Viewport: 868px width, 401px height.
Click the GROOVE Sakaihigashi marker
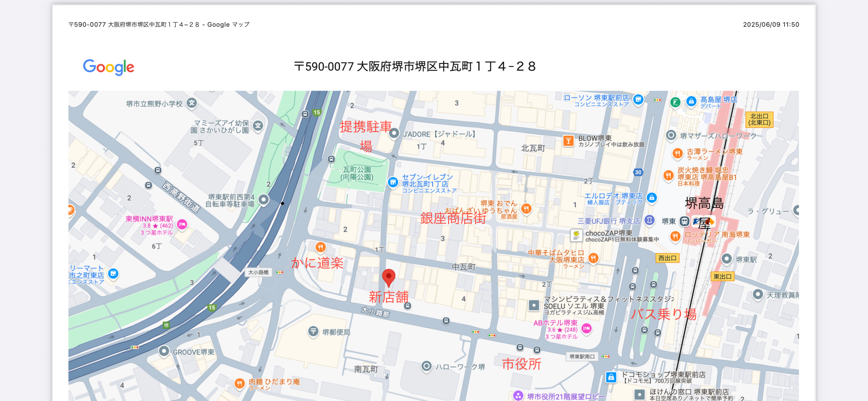coord(164,351)
